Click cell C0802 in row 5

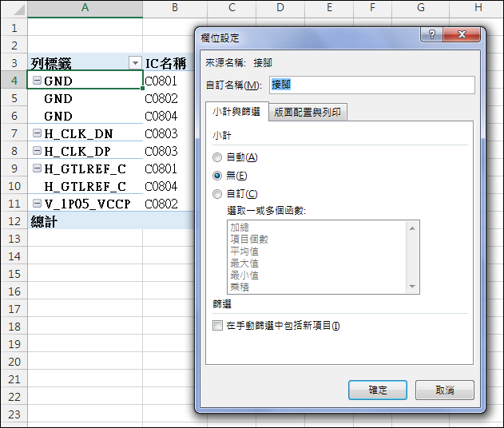169,98
